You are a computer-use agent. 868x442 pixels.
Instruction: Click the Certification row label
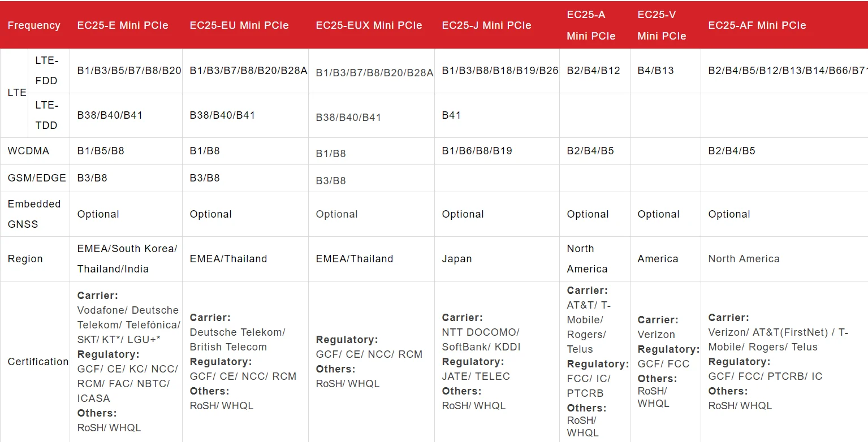[38, 362]
